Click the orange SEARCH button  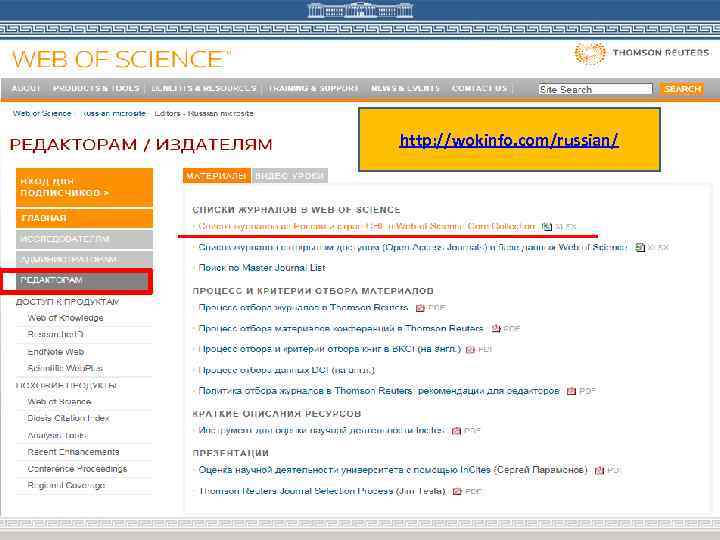click(x=682, y=89)
